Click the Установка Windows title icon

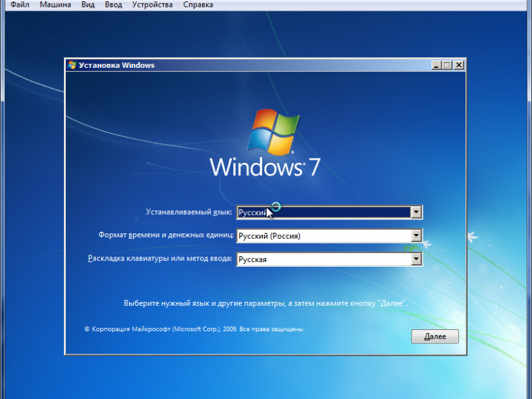click(72, 65)
